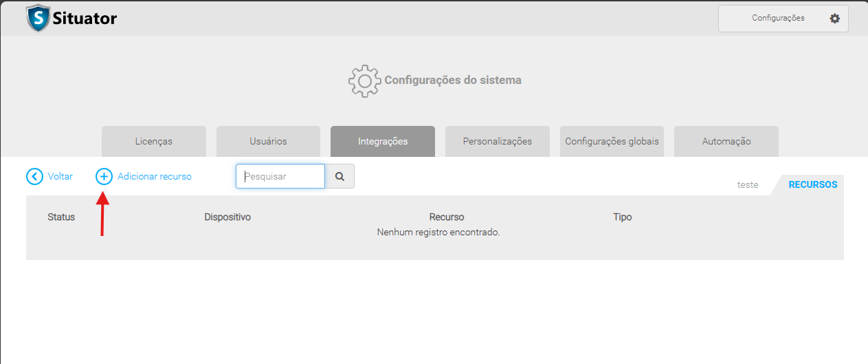
Task: Switch to the Automação tab
Action: click(726, 141)
